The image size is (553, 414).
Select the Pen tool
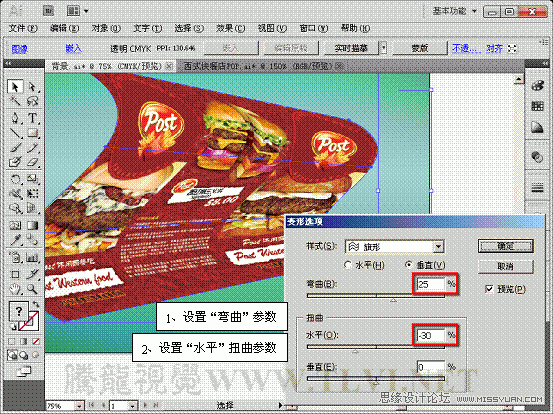(x=15, y=117)
